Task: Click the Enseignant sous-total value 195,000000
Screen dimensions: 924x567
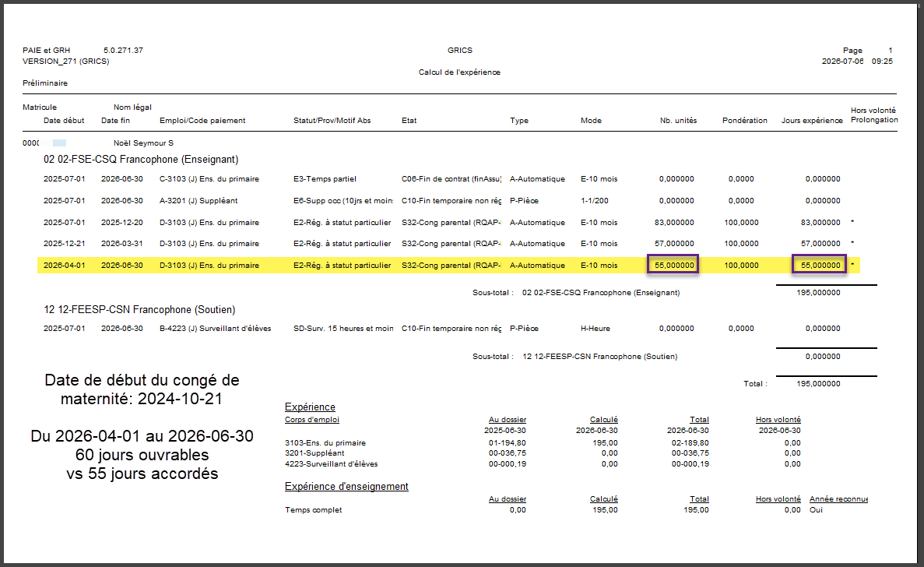Action: tap(818, 292)
